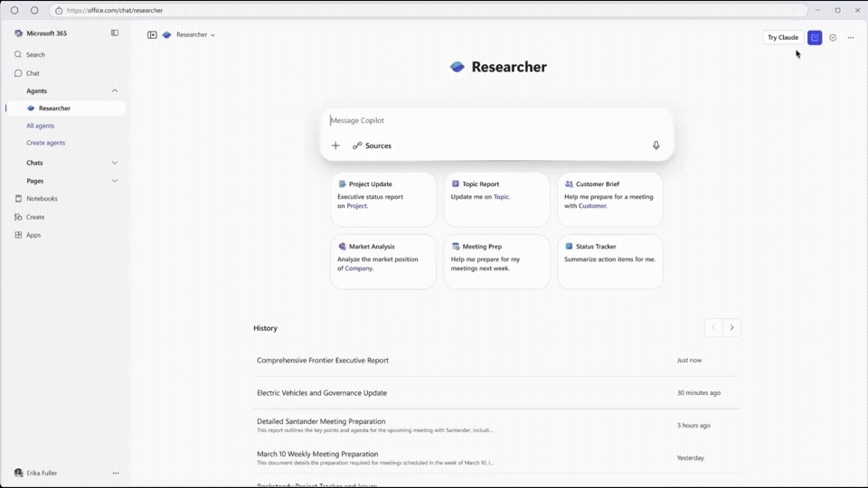The width and height of the screenshot is (868, 488).
Task: Open Detailed Santander Meeting Preparation item
Action: click(x=496, y=426)
